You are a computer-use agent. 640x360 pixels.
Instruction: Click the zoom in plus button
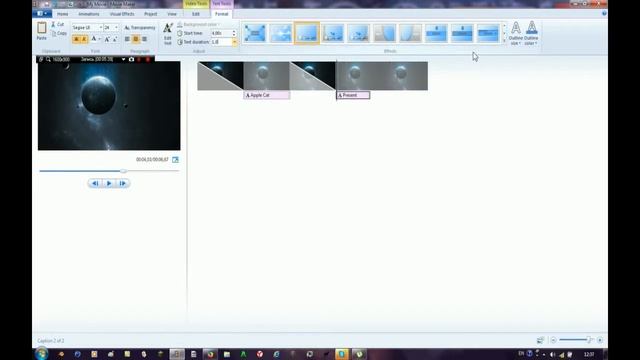pyautogui.click(x=600, y=340)
